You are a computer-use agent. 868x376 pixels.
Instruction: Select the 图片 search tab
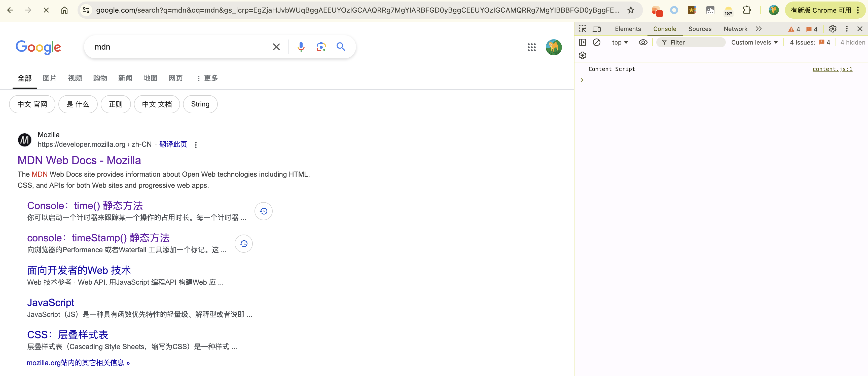50,78
